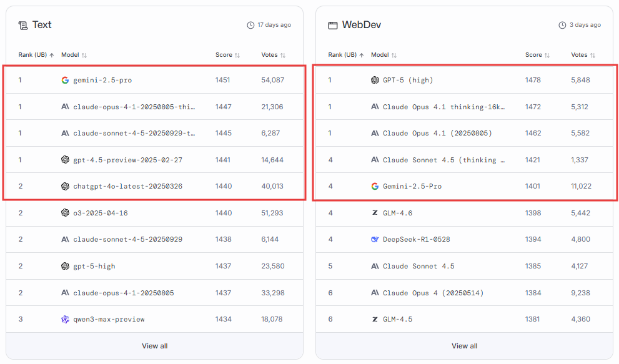
Task: Click Anthropic logo beside Claude Opus 4.1 (20250805)
Action: [375, 133]
